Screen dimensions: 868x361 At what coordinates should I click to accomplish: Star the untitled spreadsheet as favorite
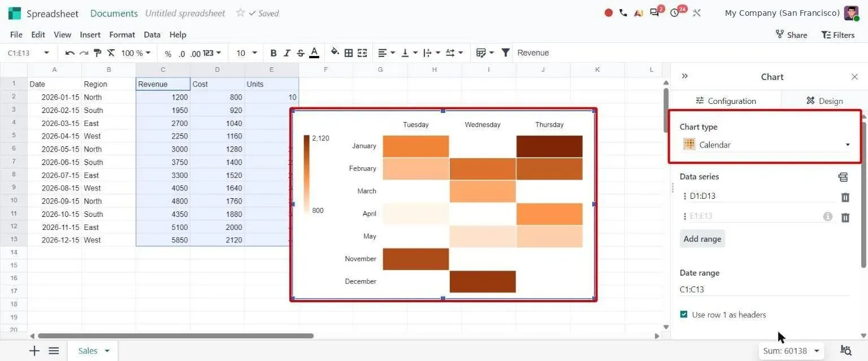pos(240,12)
